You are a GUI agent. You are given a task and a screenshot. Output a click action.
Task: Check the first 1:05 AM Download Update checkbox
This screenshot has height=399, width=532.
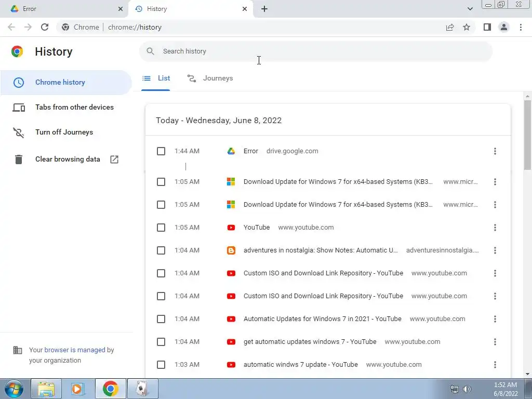pyautogui.click(x=161, y=182)
